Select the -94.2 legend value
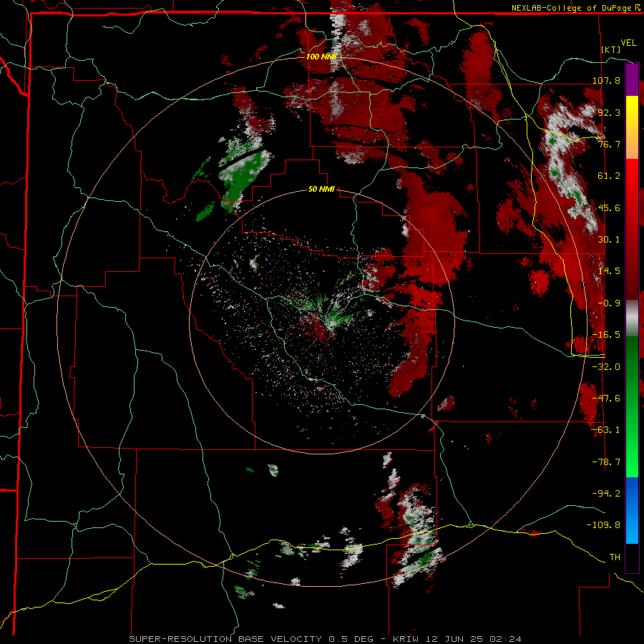The image size is (644, 644). click(x=606, y=493)
